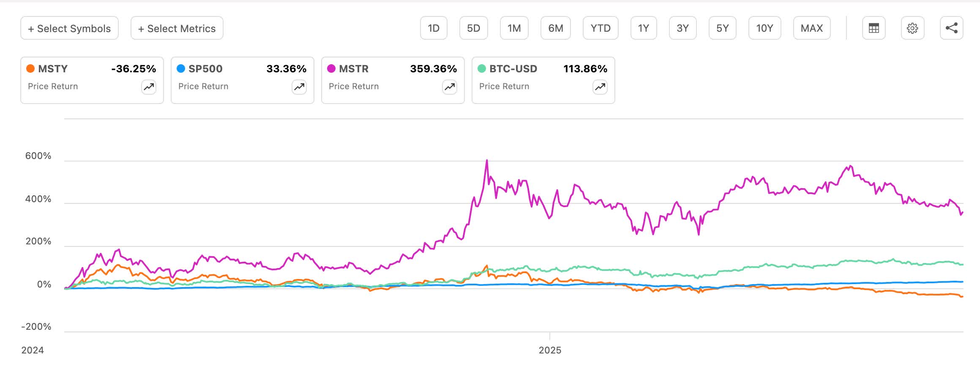
Task: Select the 6M timeframe
Action: point(555,28)
